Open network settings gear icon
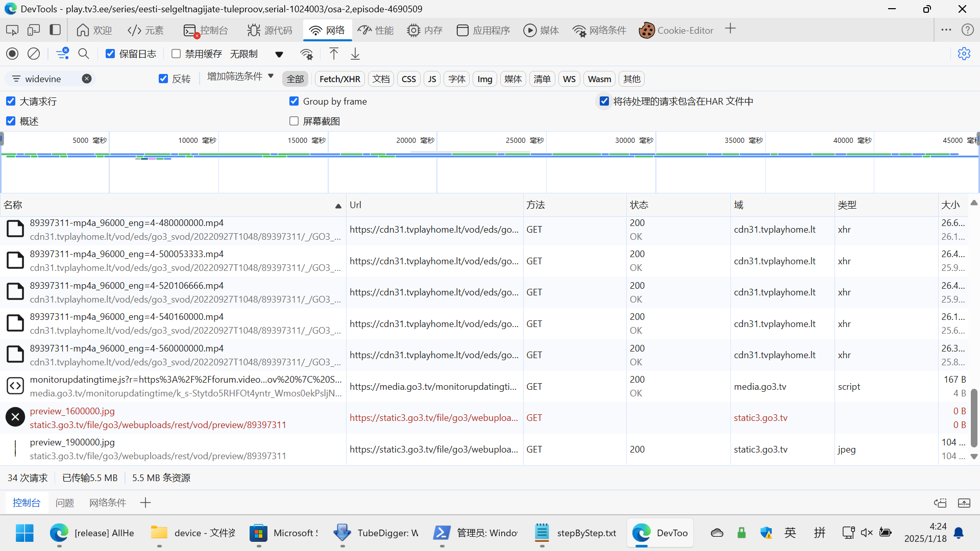 [964, 54]
